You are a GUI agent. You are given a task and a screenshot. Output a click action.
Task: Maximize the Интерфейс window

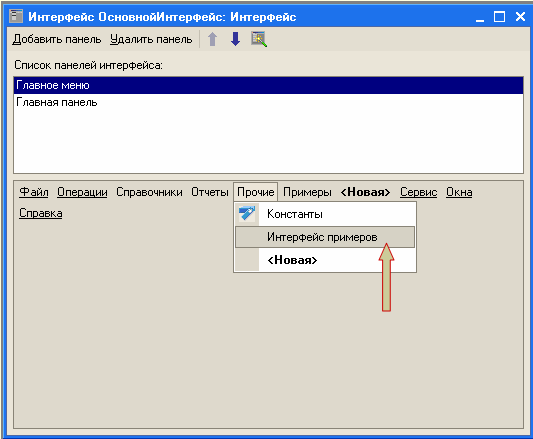click(499, 17)
